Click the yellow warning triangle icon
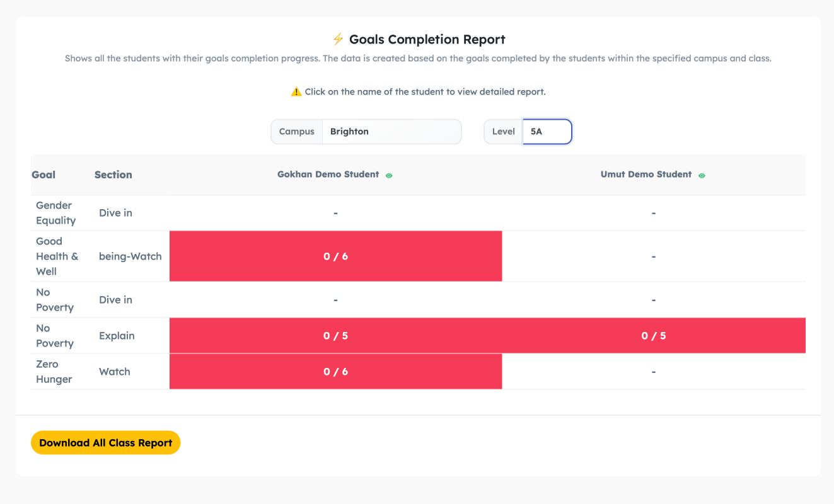Image resolution: width=834 pixels, height=504 pixels. [x=296, y=92]
